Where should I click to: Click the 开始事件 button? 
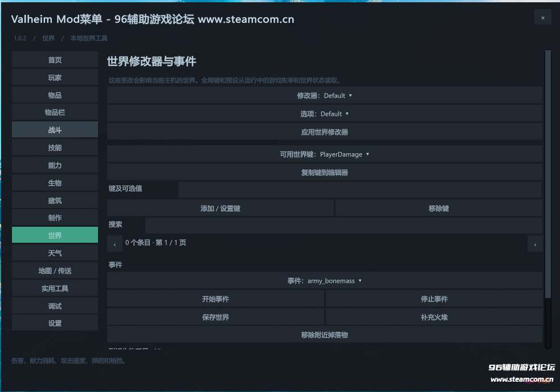[215, 299]
